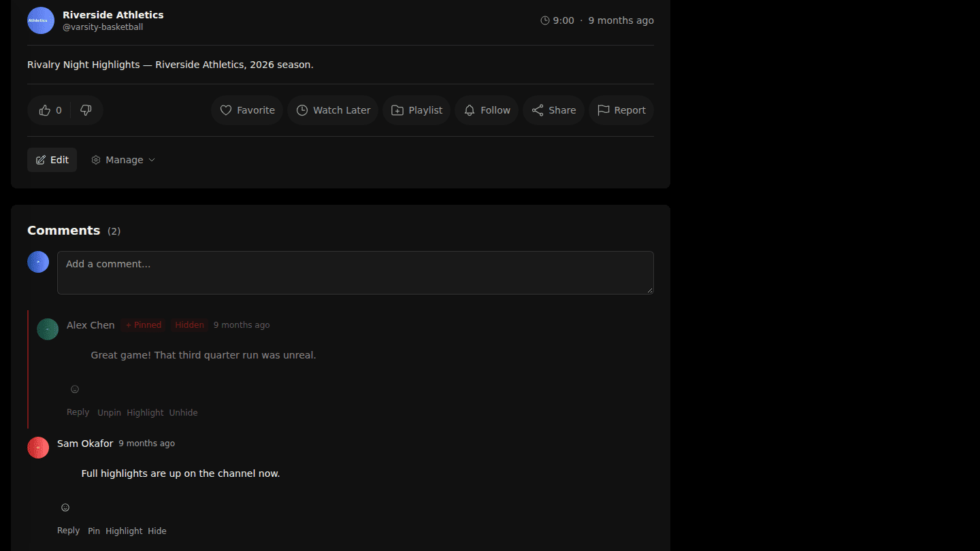Highlight Alex Chen's comment
The image size is (980, 551).
tap(145, 413)
